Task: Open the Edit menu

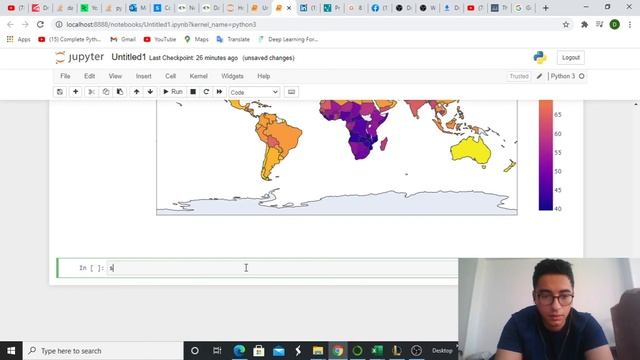Action: pos(89,76)
